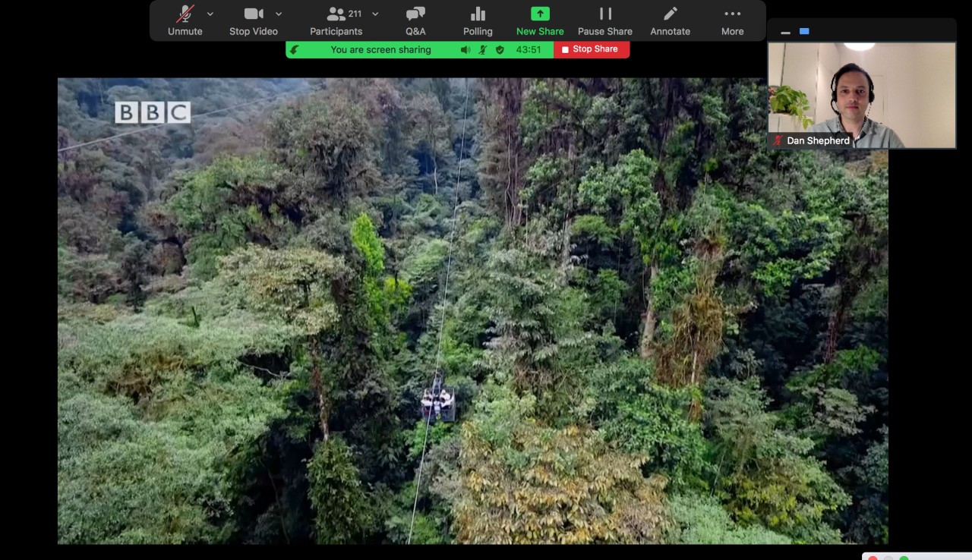Image resolution: width=972 pixels, height=560 pixels.
Task: Pause Share of the screen
Action: click(605, 21)
